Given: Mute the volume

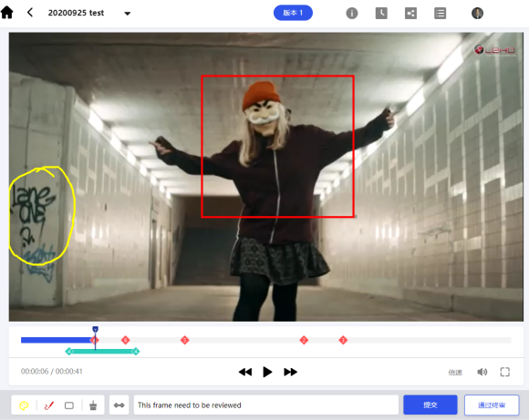Looking at the screenshot, I should (482, 372).
